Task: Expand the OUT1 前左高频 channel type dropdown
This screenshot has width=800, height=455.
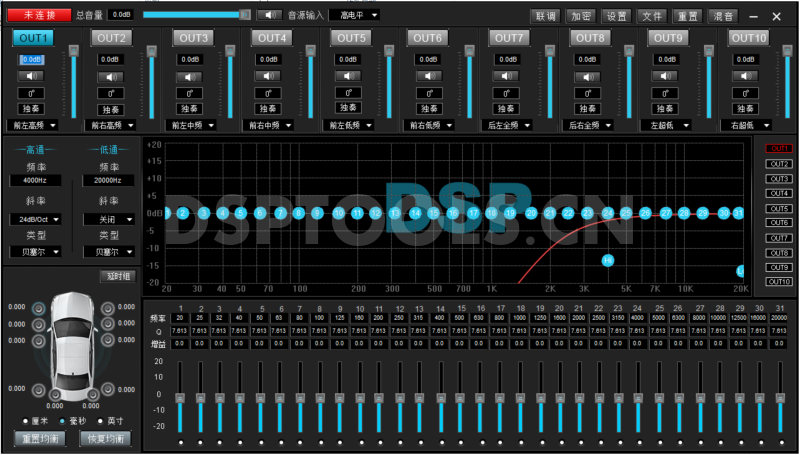Action: tap(33, 125)
